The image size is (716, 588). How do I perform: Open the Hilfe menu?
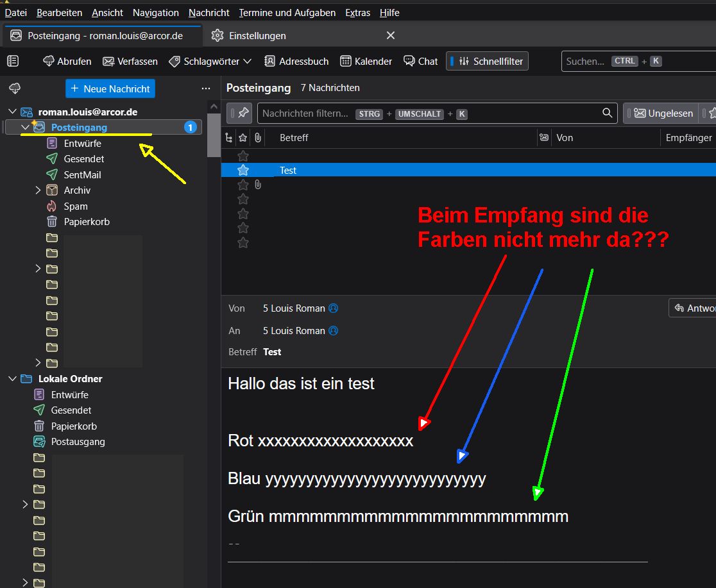[389, 13]
